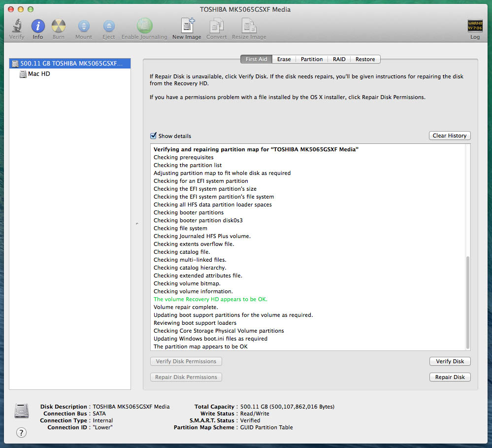The height and width of the screenshot is (448, 492).
Task: Click the Write Status 'Read/Write' value
Action: [x=255, y=414]
